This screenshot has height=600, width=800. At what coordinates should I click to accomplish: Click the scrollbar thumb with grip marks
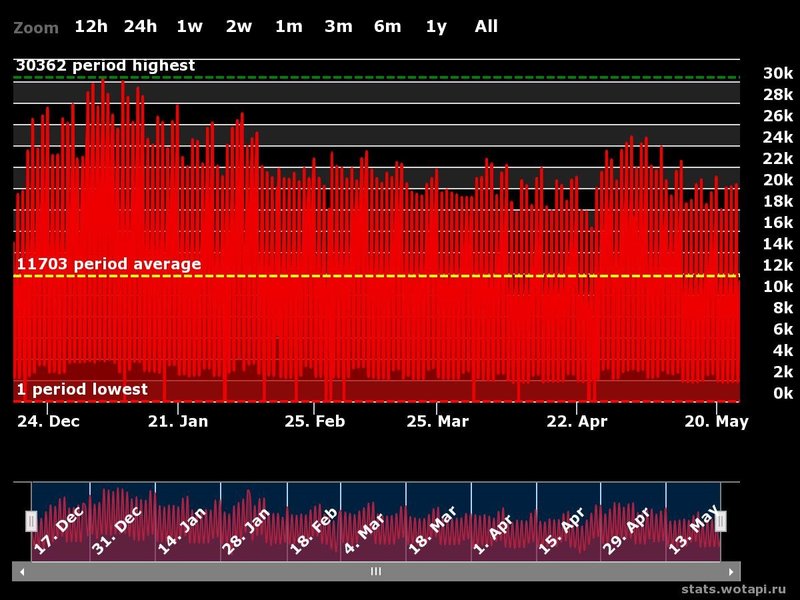click(375, 569)
